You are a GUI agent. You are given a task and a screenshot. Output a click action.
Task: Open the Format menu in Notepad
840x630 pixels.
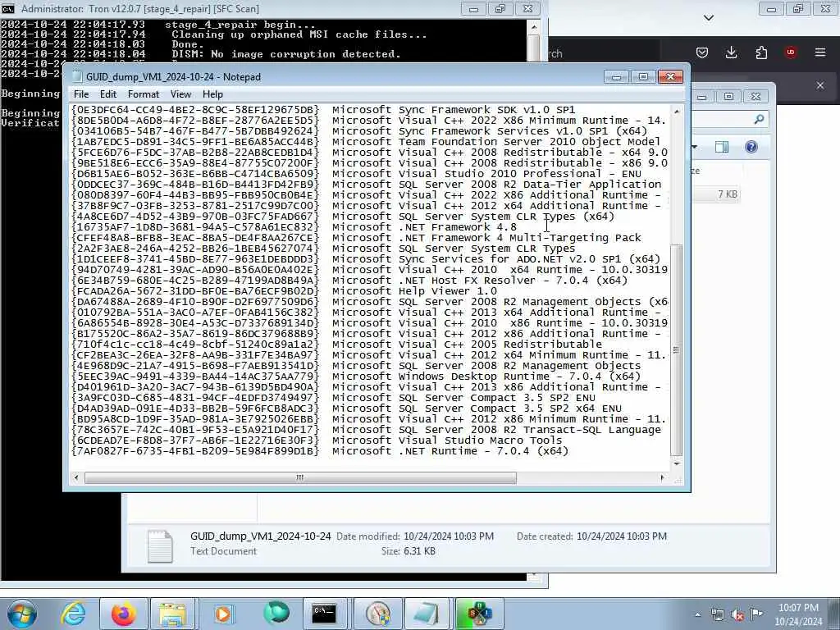pyautogui.click(x=144, y=94)
